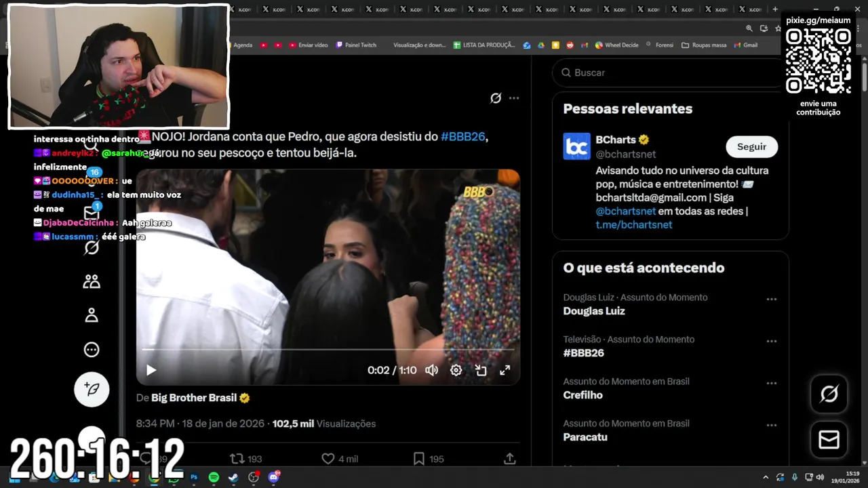Open the Roupas massa bookmarks folder

point(704,45)
